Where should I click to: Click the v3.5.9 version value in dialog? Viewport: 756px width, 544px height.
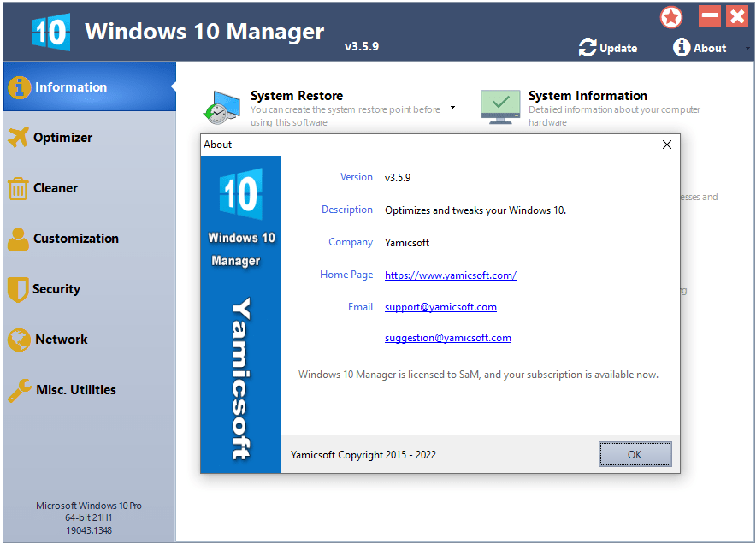point(398,177)
